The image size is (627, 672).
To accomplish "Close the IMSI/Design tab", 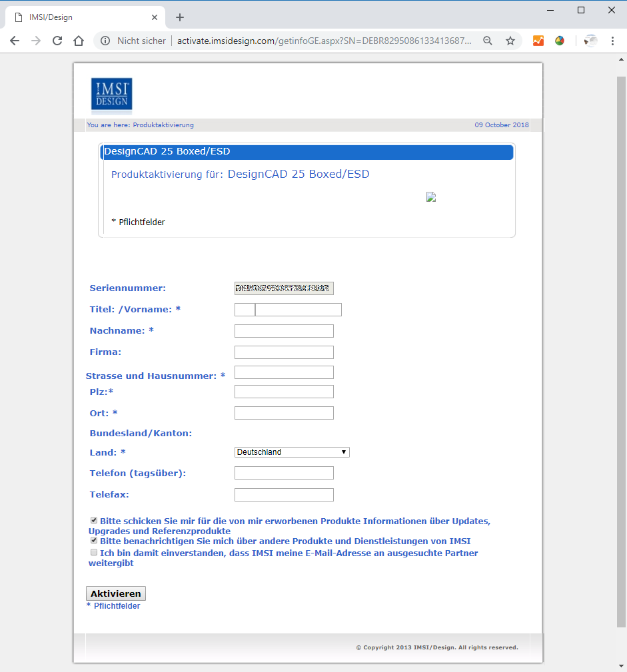I will [x=155, y=17].
